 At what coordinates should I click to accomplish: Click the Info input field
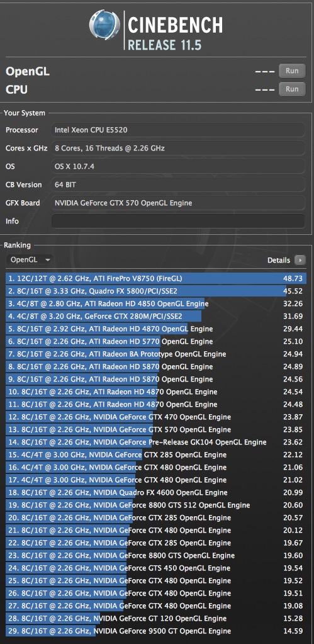click(178, 221)
